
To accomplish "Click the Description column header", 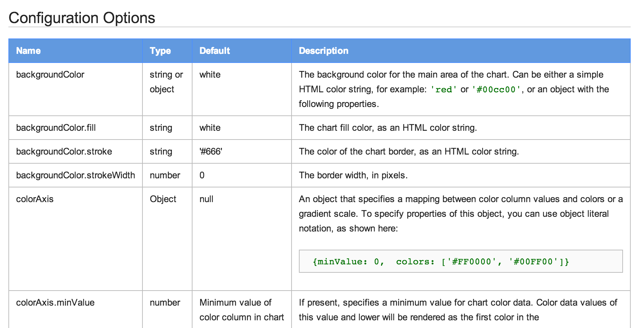I will click(x=323, y=51).
